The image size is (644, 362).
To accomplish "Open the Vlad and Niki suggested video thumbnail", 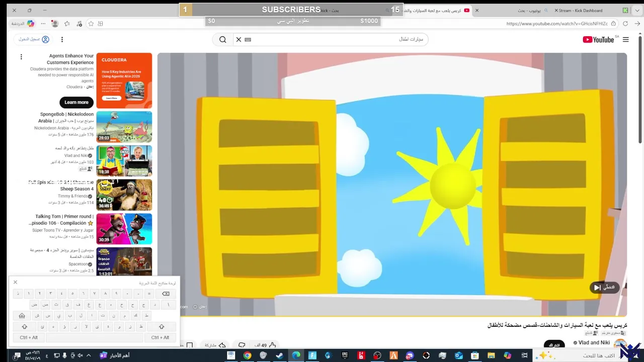I will (x=124, y=161).
